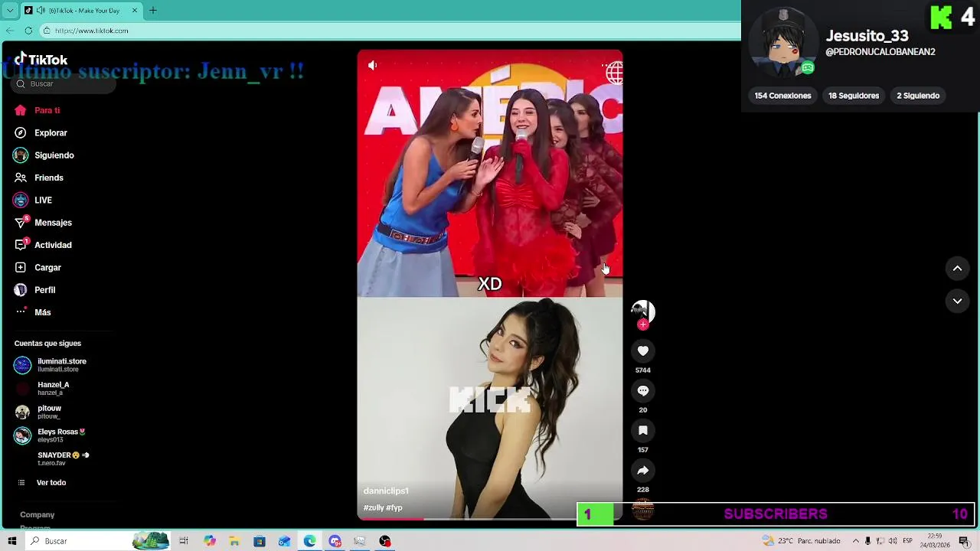Open iluminati.store followed account
Image resolution: width=980 pixels, height=551 pixels.
tap(51, 365)
